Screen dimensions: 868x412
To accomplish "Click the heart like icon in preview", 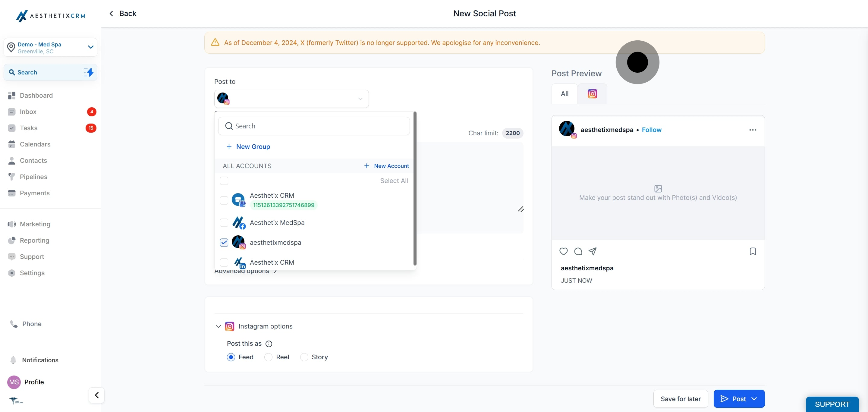I will coord(563,251).
